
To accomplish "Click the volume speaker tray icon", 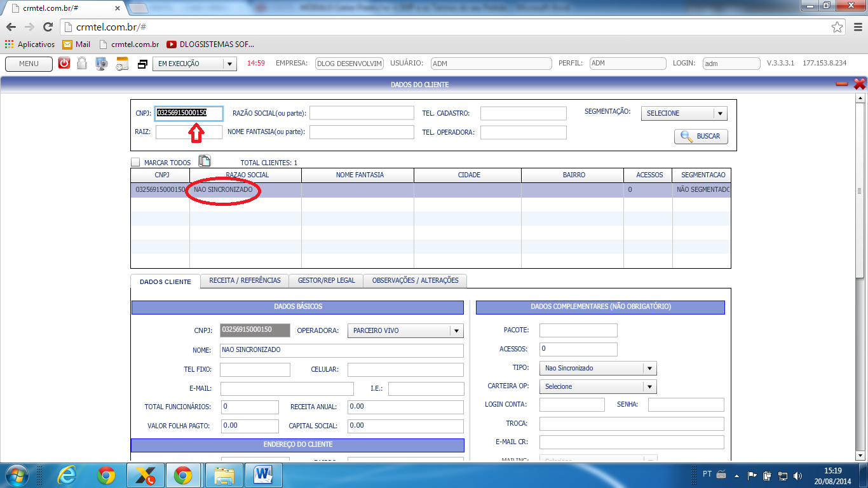I will (x=797, y=475).
